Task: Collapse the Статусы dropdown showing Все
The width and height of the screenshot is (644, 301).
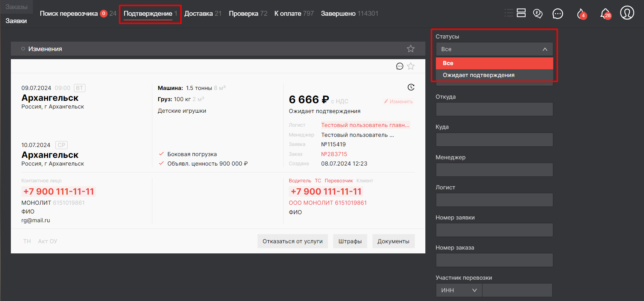Action: [494, 49]
